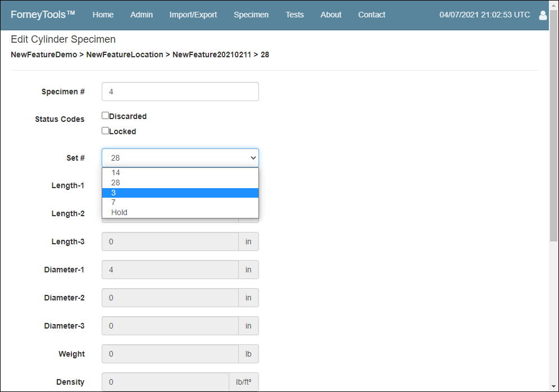Pick option 7 from Set list

[180, 202]
